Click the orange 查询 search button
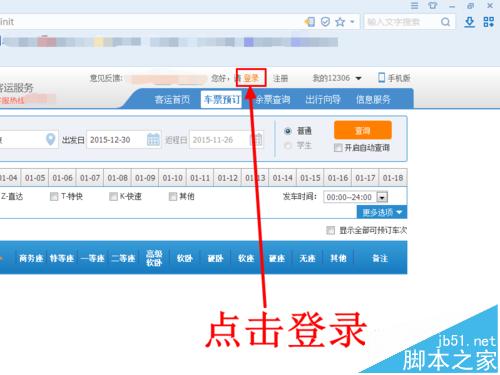The width and height of the screenshot is (500, 375). click(362, 130)
